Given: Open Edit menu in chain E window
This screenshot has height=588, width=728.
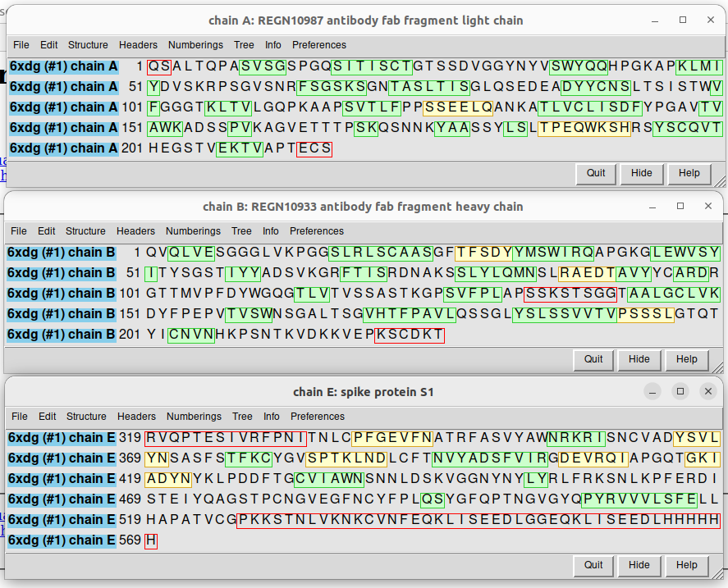Looking at the screenshot, I should (48, 417).
